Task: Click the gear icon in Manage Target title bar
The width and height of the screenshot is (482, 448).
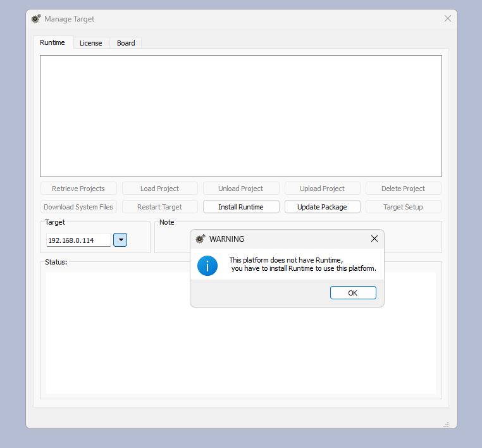Action: click(x=36, y=19)
